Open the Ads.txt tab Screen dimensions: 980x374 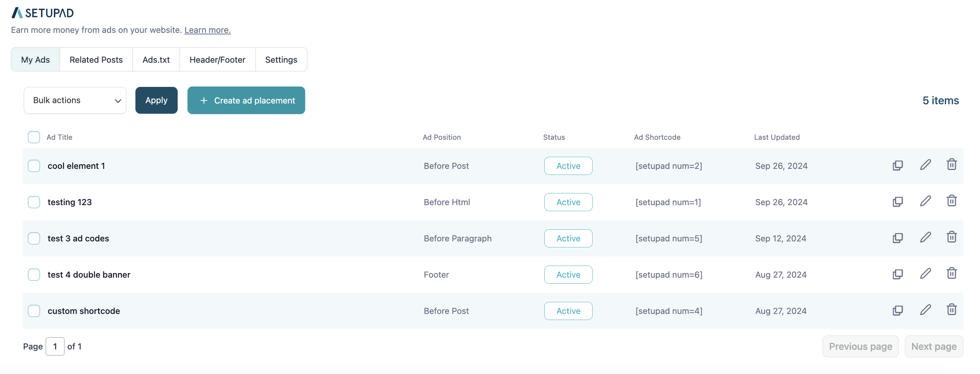[156, 60]
